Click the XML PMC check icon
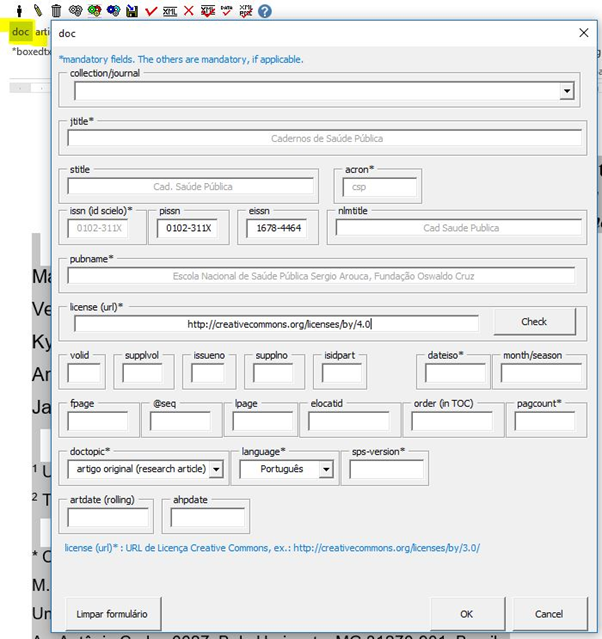 (x=246, y=11)
